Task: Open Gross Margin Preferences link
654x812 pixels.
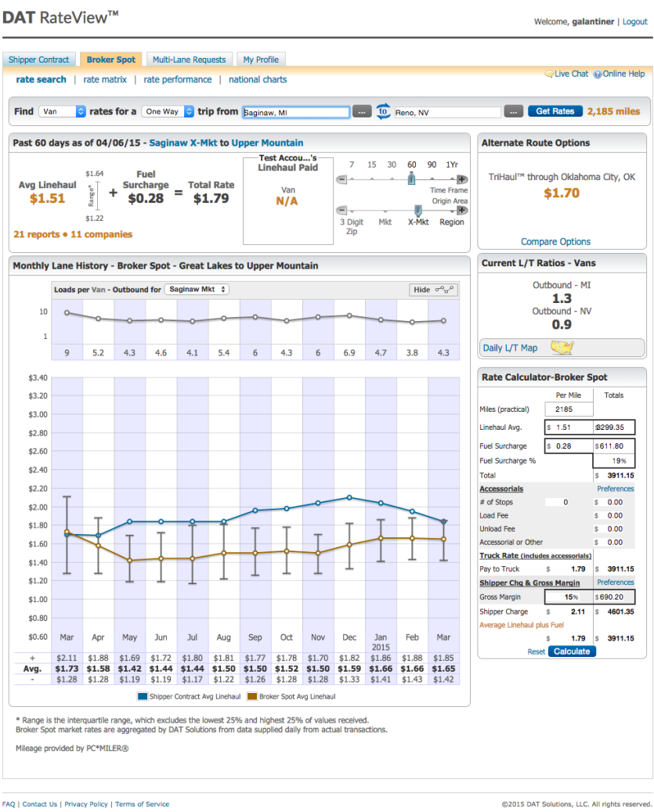Action: (x=615, y=583)
